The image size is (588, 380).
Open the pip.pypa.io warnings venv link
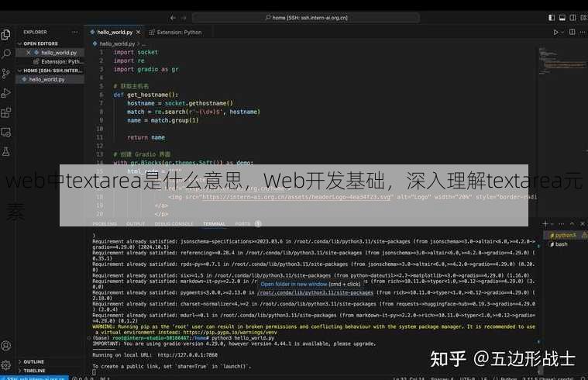click(x=230, y=333)
